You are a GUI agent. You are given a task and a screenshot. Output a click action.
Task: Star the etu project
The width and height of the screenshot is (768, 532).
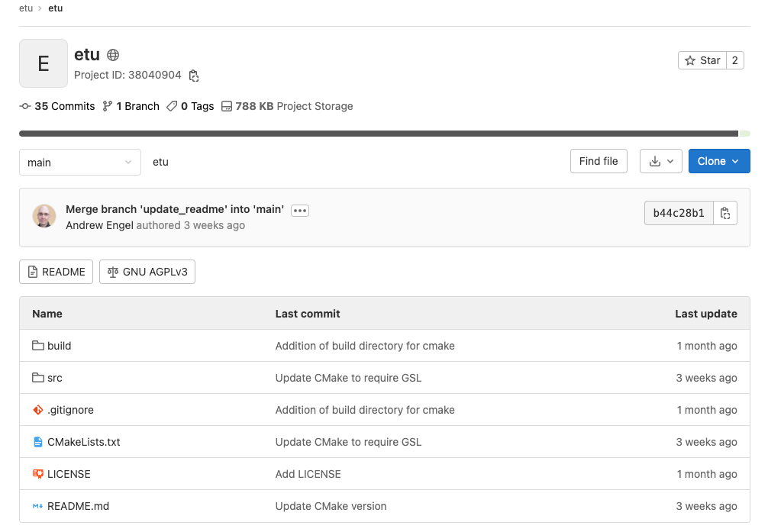point(702,60)
